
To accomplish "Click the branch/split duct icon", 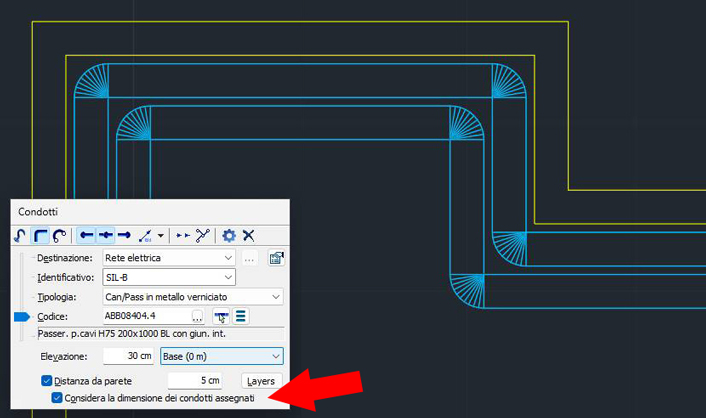I will point(203,235).
